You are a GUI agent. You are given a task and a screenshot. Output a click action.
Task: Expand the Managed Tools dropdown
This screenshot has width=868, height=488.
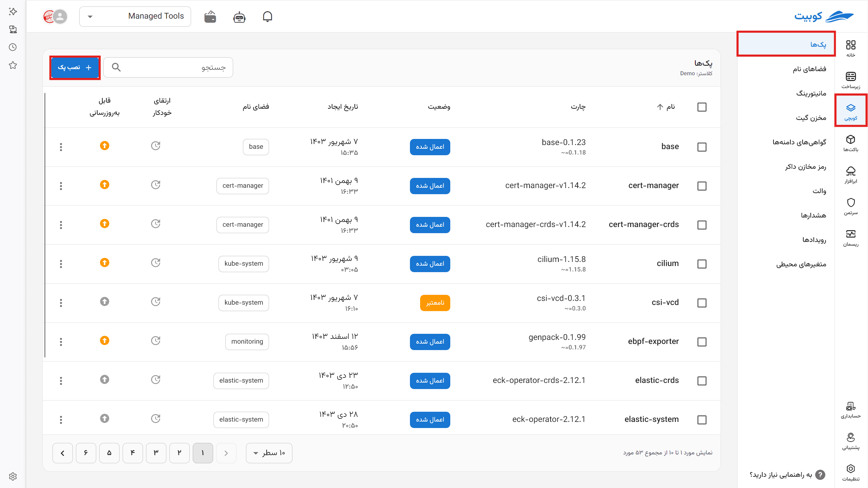(x=135, y=16)
